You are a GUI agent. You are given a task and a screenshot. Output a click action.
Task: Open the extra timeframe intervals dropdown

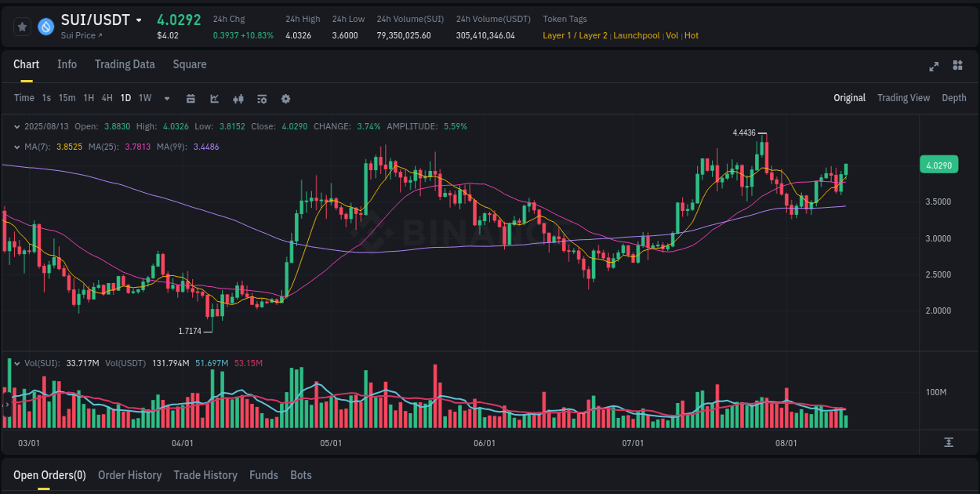point(165,98)
